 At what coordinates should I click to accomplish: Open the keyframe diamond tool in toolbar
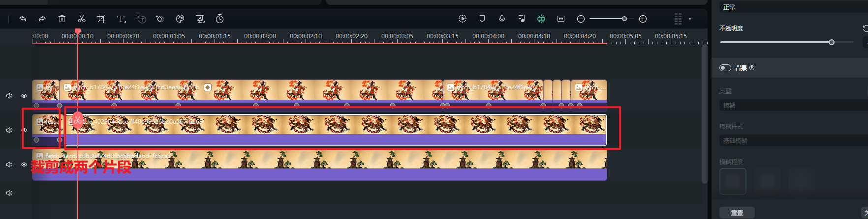click(160, 19)
